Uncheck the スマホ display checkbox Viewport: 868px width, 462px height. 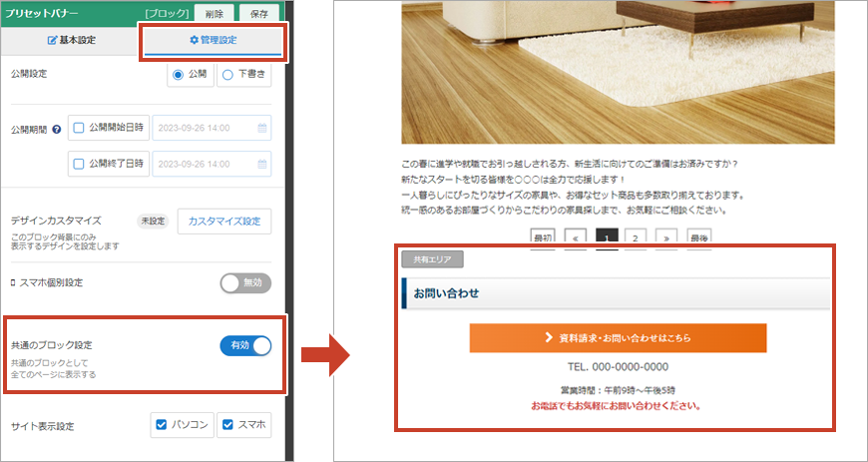tap(225, 425)
